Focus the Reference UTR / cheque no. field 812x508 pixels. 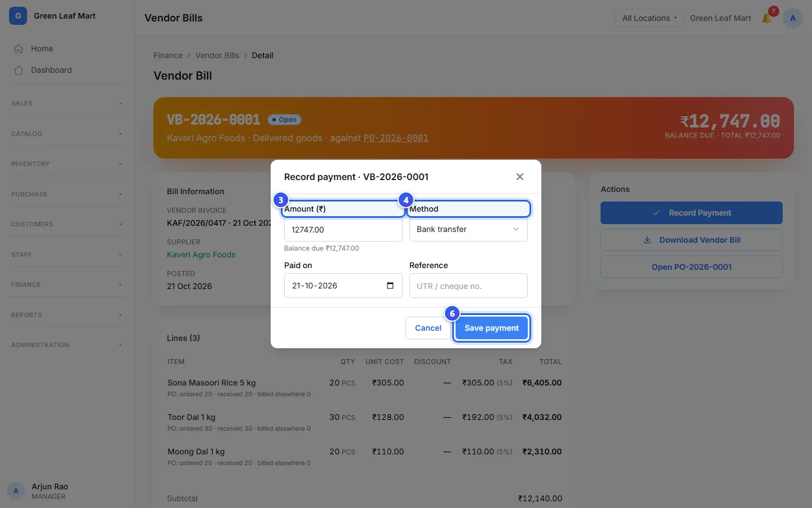469,286
